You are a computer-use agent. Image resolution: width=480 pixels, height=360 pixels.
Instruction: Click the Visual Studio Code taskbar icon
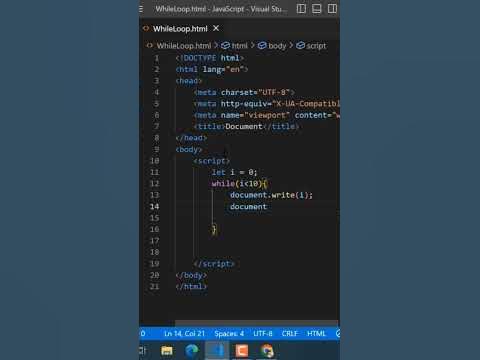click(x=217, y=351)
